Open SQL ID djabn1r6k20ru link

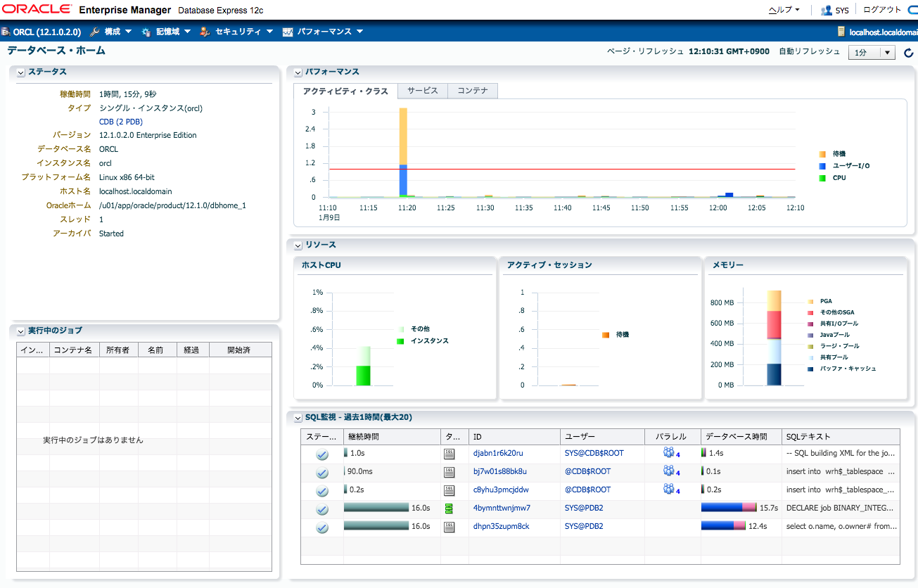pos(498,454)
